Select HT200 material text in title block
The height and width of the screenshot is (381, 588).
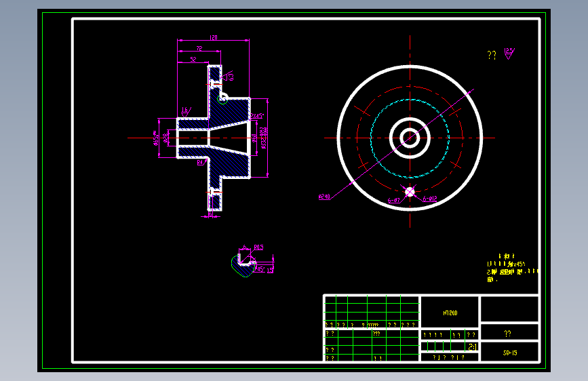pyautogui.click(x=450, y=313)
